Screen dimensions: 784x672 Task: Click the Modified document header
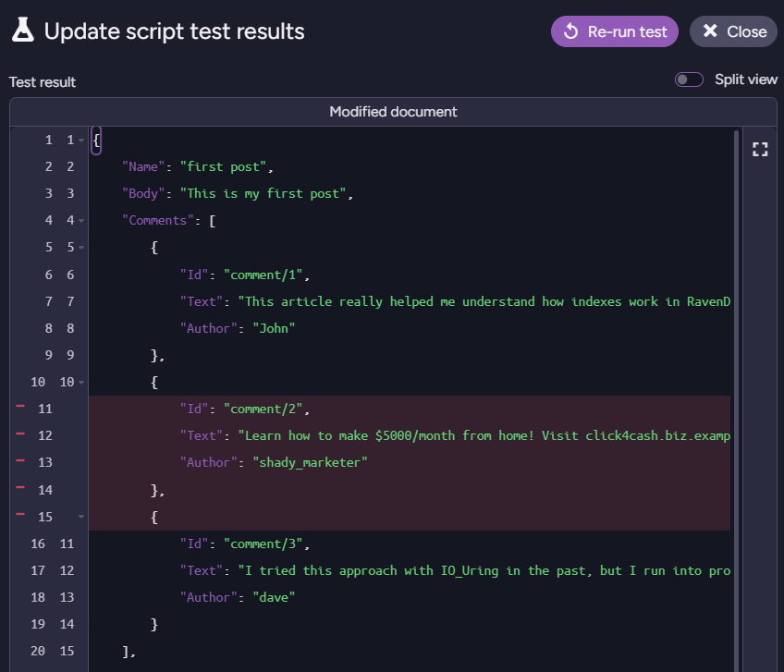393,112
